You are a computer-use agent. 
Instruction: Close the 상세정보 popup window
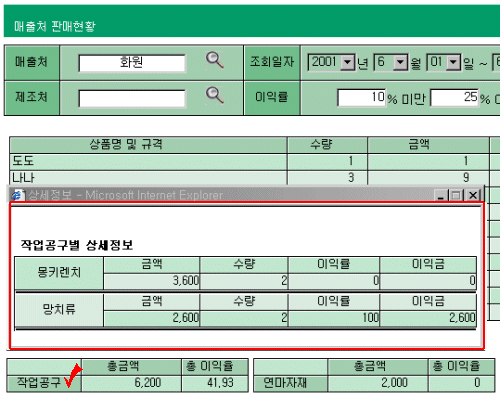click(473, 195)
